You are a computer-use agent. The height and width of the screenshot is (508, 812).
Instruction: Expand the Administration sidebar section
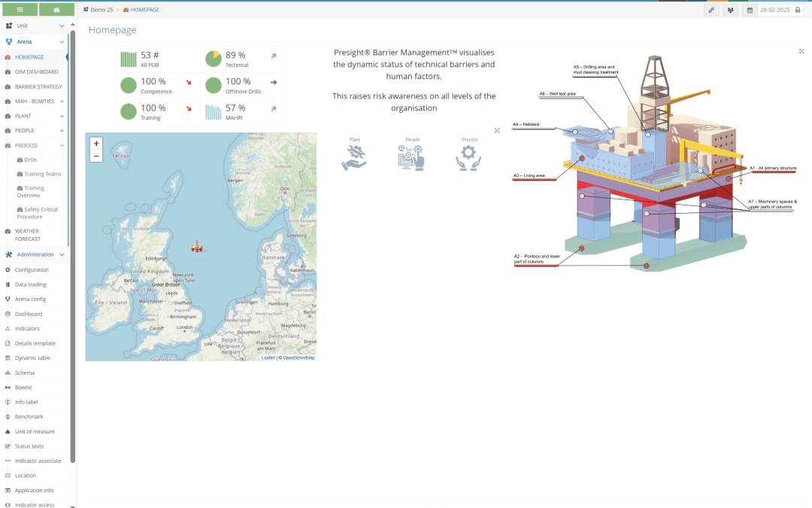tap(34, 254)
